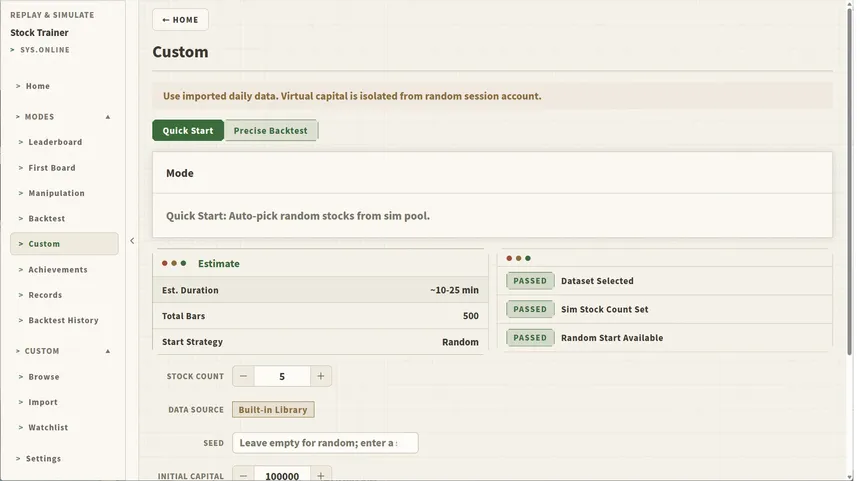Switch to the Precise Backtest tab
The image size is (860, 481).
coord(270,131)
